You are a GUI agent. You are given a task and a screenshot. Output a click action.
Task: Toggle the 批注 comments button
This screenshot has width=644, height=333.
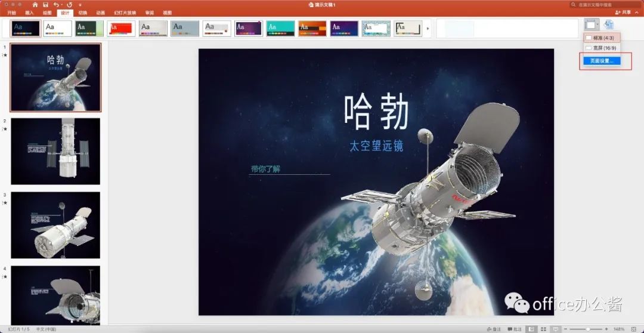(514, 329)
